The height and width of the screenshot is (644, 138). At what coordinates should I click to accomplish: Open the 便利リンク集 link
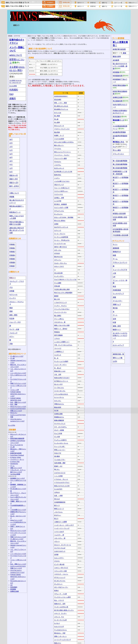[117, 358]
